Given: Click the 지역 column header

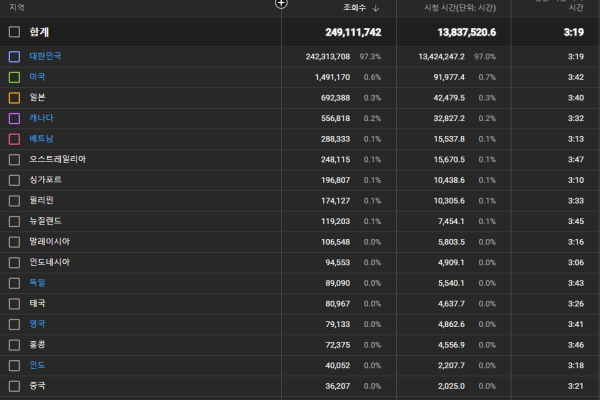Looking at the screenshot, I should [x=17, y=8].
